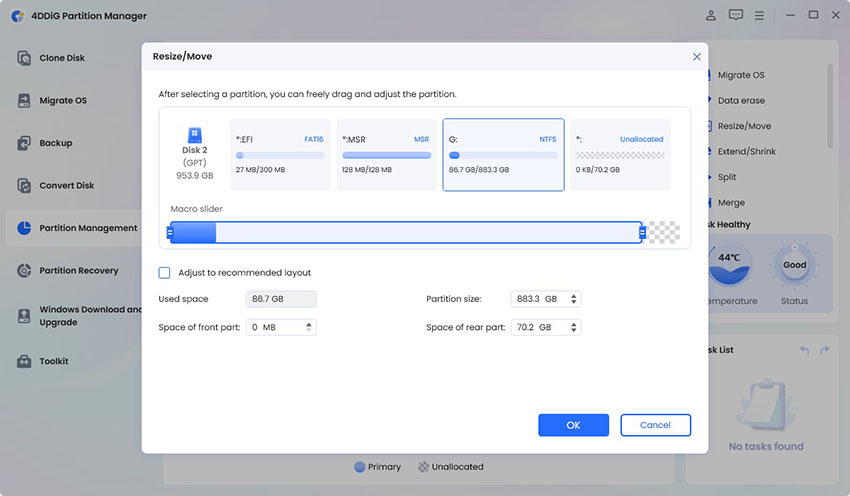This screenshot has height=496, width=850.
Task: Open the Partition size GB unit dropdown
Action: pyautogui.click(x=574, y=299)
